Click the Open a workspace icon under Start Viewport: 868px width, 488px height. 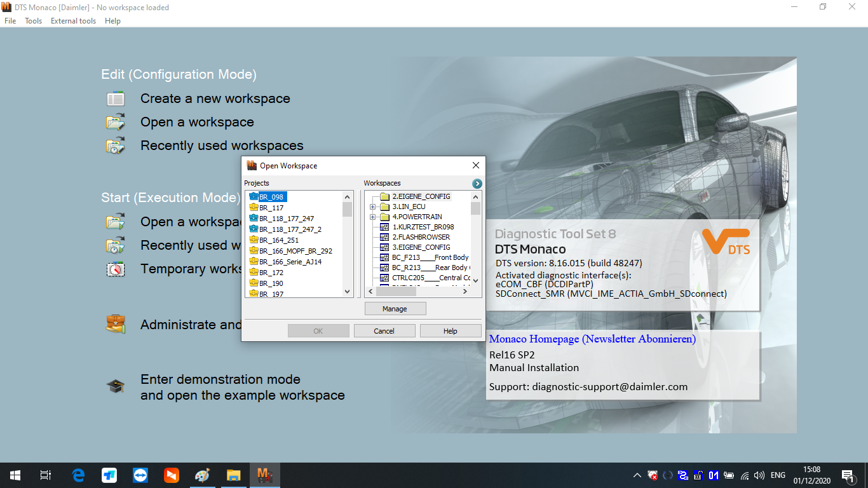click(x=115, y=222)
